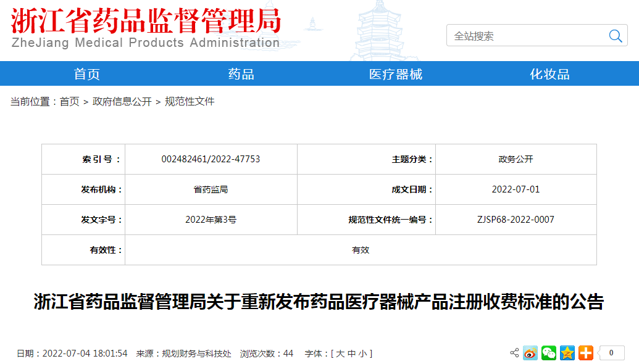Viewport: 639px width, 364px height.
Task: Click the Zhejiang Medical Products Administration logo
Action: [x=145, y=28]
